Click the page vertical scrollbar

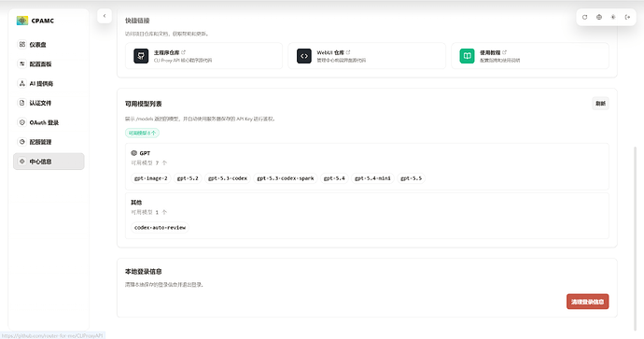coord(637,238)
